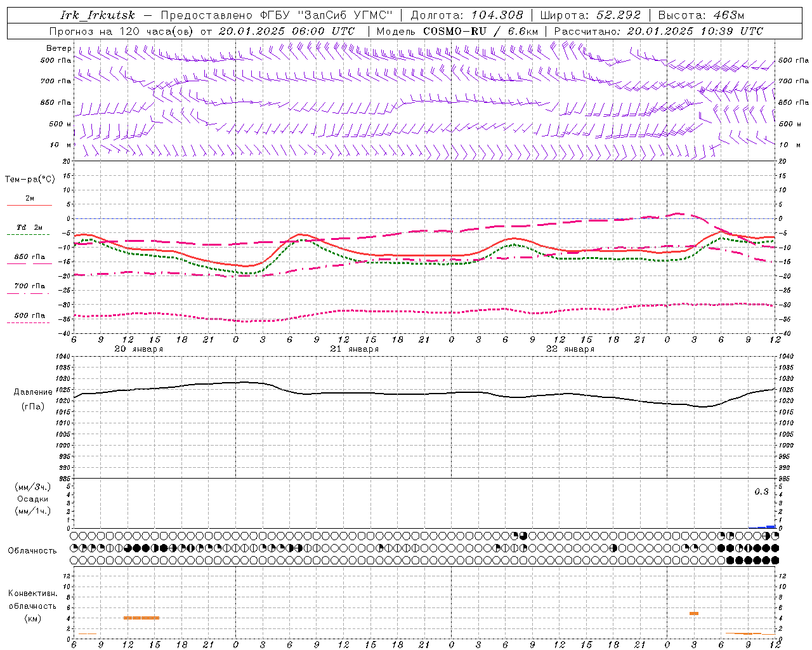Image resolution: width=812 pixels, height=650 pixels.
Task: Click the short orange convective bar at 5 km
Action: coord(694,613)
